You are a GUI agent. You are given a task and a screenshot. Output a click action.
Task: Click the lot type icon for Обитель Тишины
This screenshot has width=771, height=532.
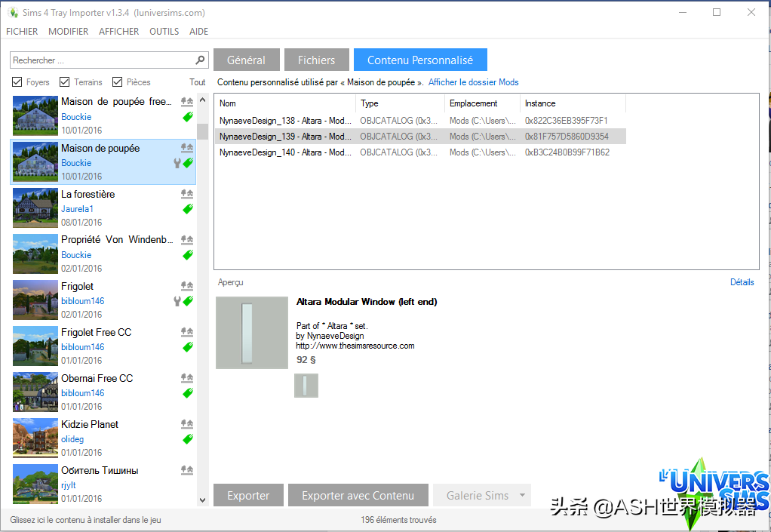coord(187,470)
